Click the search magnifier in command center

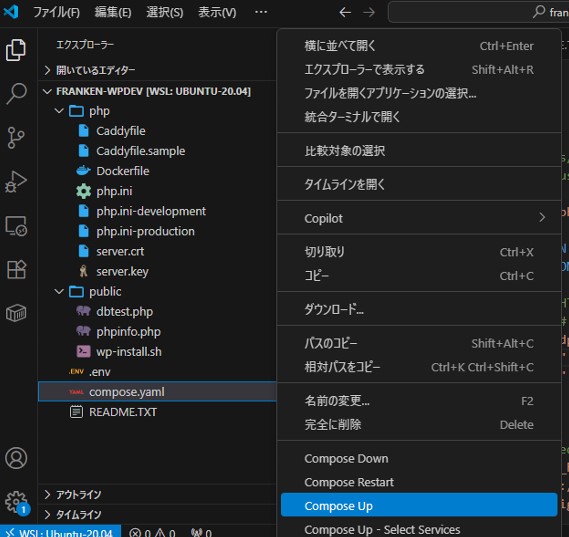pyautogui.click(x=539, y=12)
